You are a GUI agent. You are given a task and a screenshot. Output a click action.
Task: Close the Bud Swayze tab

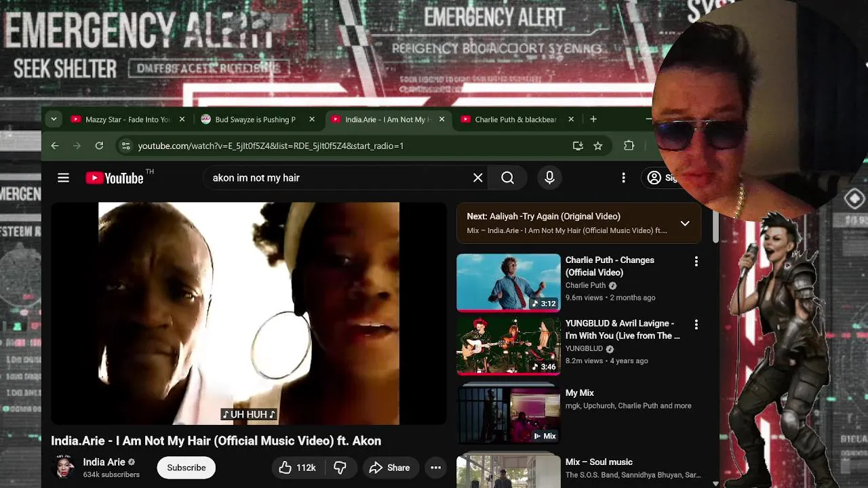[312, 119]
